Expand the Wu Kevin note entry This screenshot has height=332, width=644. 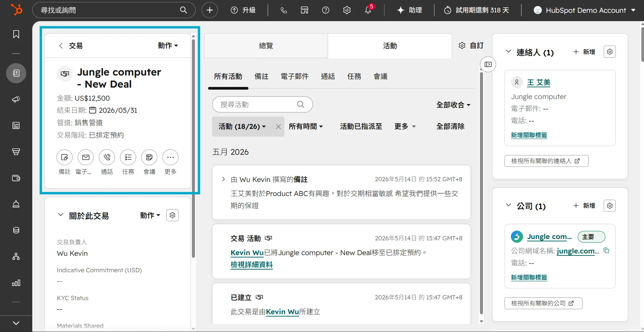click(x=224, y=179)
